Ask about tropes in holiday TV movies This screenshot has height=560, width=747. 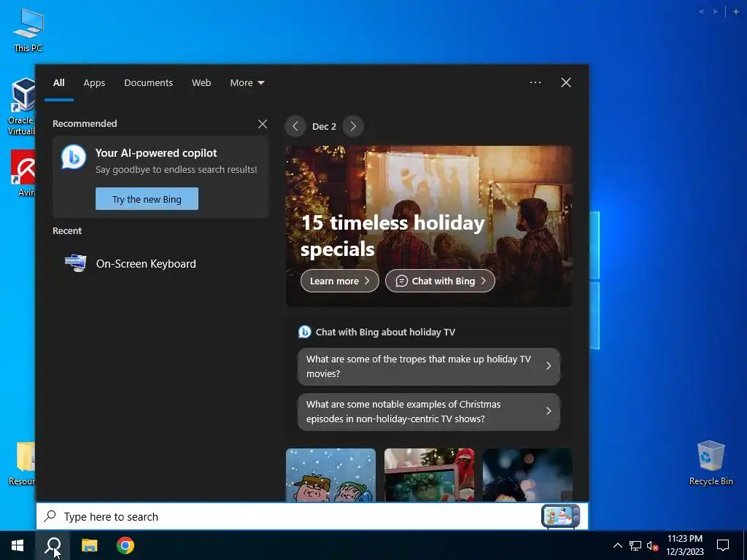(x=429, y=366)
